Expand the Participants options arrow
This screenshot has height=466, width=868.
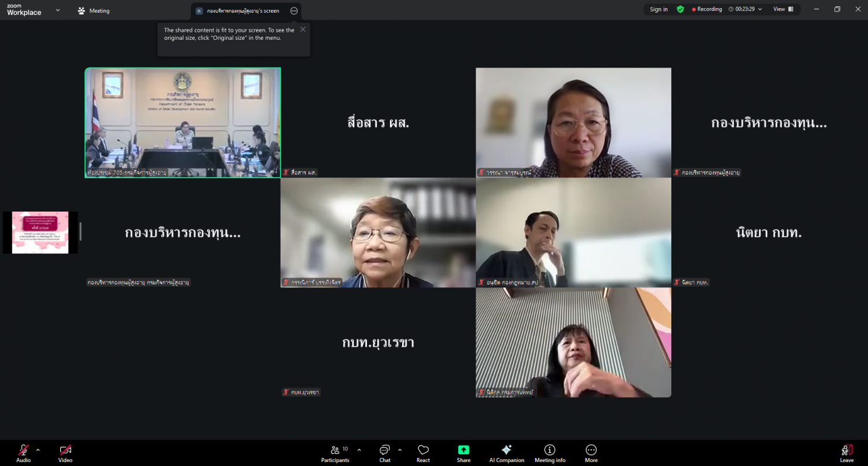[x=359, y=450]
